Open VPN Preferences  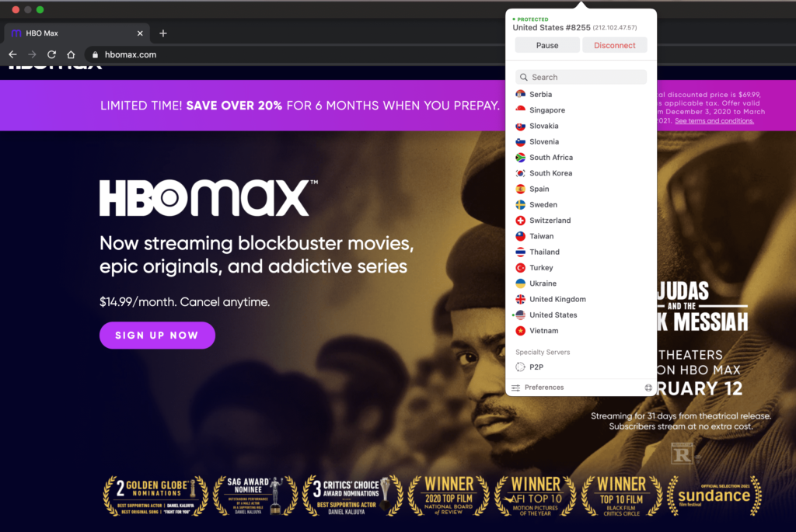[x=543, y=388]
